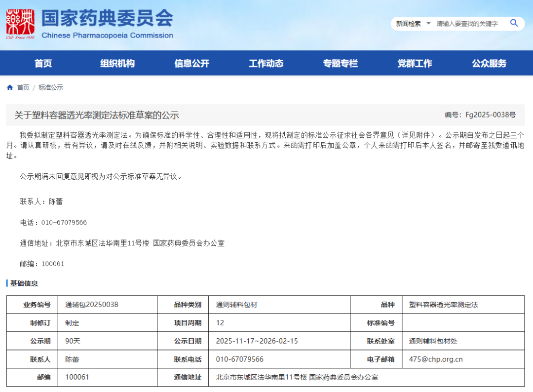Click the 公示期满未回复意见 paragraph
Image resolution: width=533 pixels, height=392 pixels.
click(x=101, y=176)
